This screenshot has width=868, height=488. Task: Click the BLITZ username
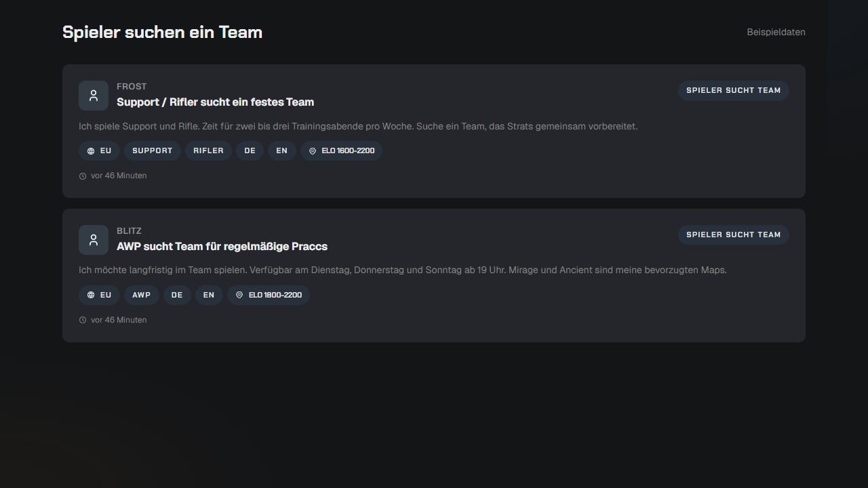(x=129, y=231)
